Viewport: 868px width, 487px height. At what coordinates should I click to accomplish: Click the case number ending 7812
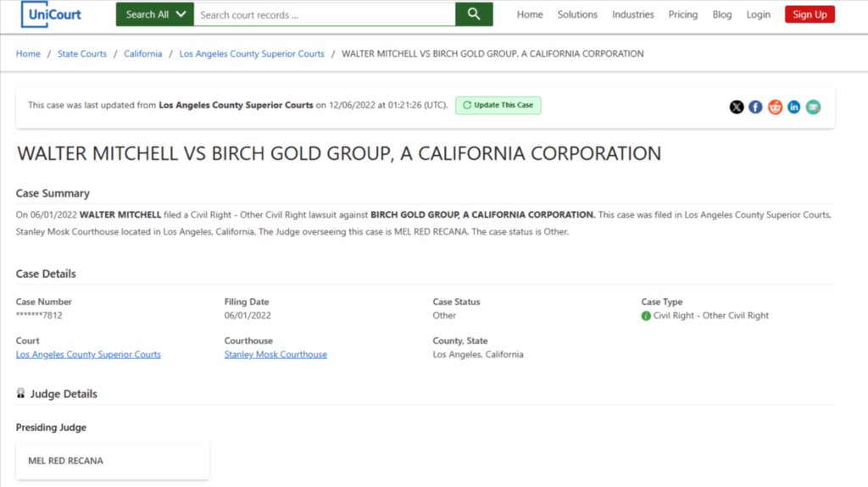[x=39, y=315]
